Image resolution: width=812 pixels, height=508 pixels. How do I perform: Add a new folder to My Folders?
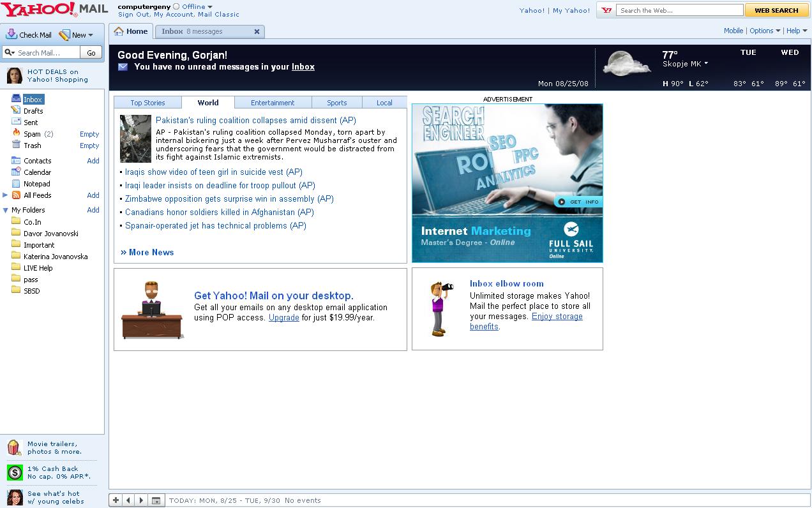(93, 210)
